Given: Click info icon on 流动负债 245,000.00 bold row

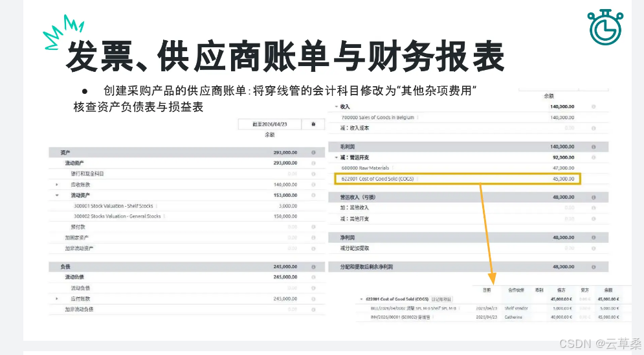Looking at the screenshot, I should [313, 277].
